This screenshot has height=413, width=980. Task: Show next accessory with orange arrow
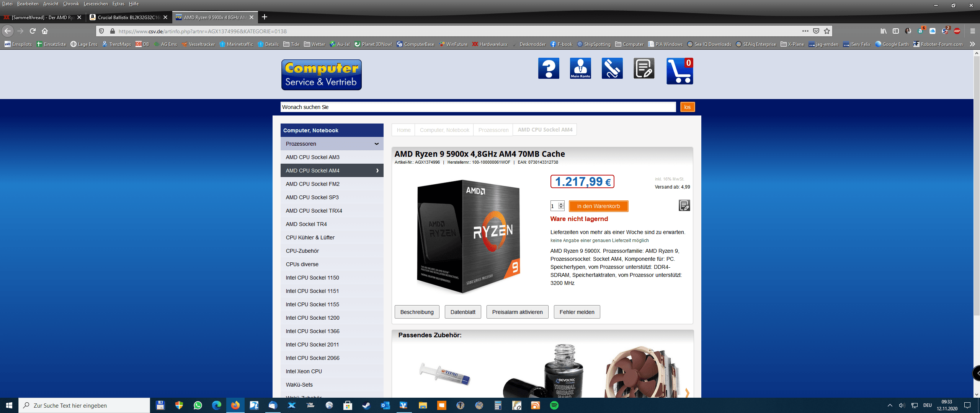(687, 392)
